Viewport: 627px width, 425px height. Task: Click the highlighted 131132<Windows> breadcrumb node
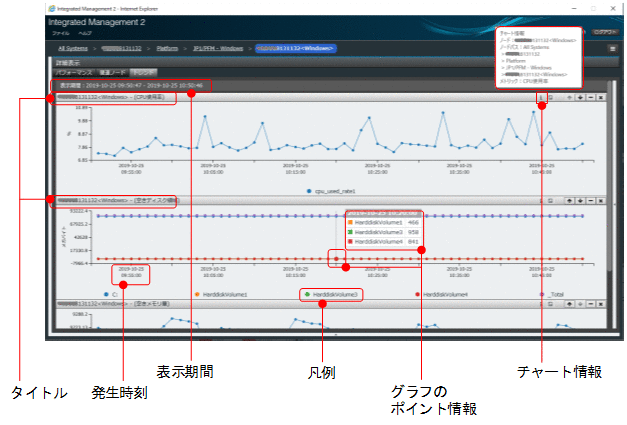pos(296,48)
